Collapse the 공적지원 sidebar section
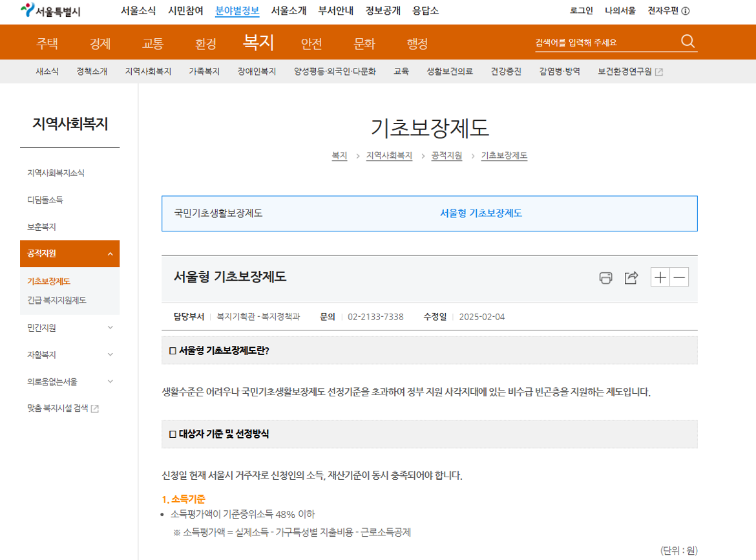Image resolution: width=756 pixels, height=560 pixels. click(x=110, y=254)
